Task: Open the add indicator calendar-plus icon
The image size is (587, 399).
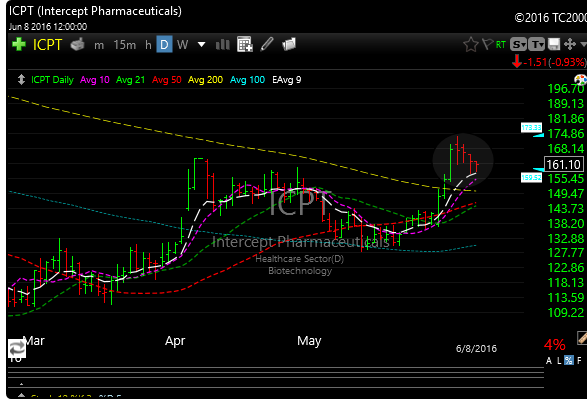Action: [245, 45]
